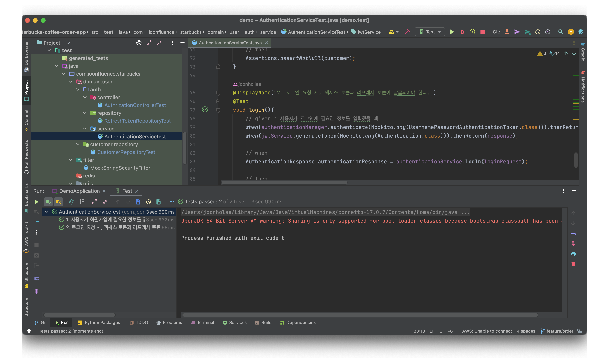Collapse the auth folder in the project tree

[x=78, y=90]
